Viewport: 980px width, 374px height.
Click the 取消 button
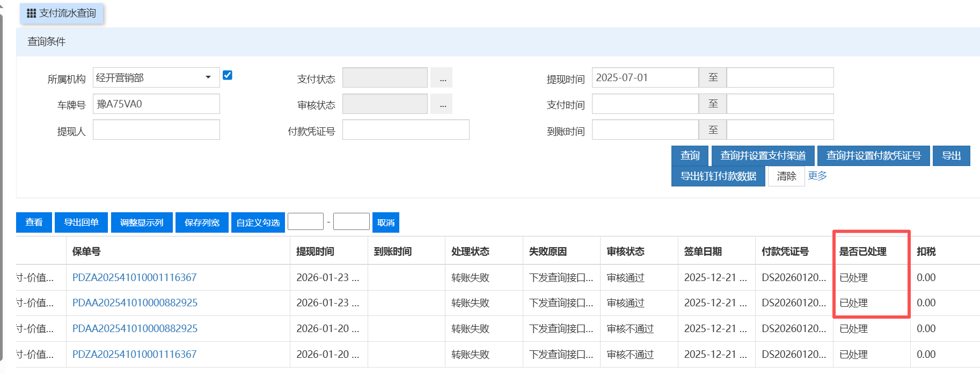386,222
